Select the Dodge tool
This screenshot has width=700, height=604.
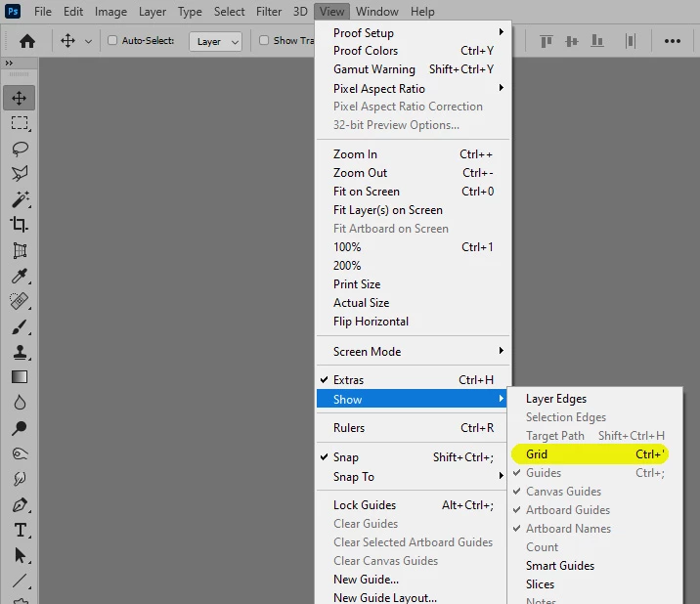point(20,428)
